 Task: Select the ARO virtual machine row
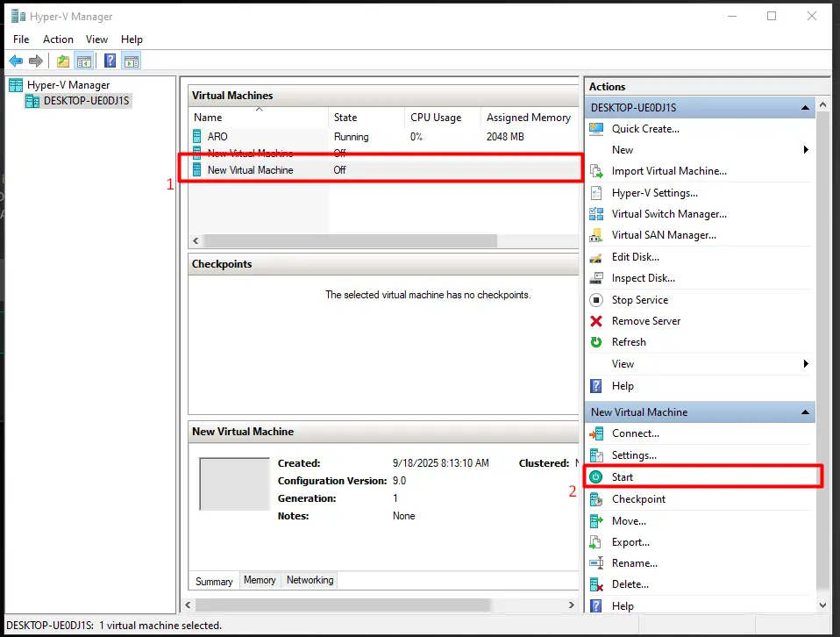click(383, 137)
